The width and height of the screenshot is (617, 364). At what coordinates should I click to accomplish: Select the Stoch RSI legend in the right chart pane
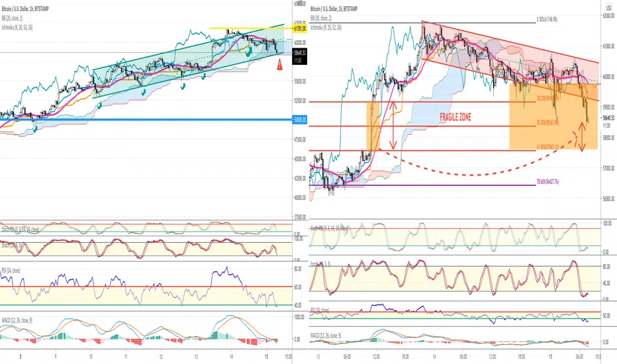coord(330,228)
